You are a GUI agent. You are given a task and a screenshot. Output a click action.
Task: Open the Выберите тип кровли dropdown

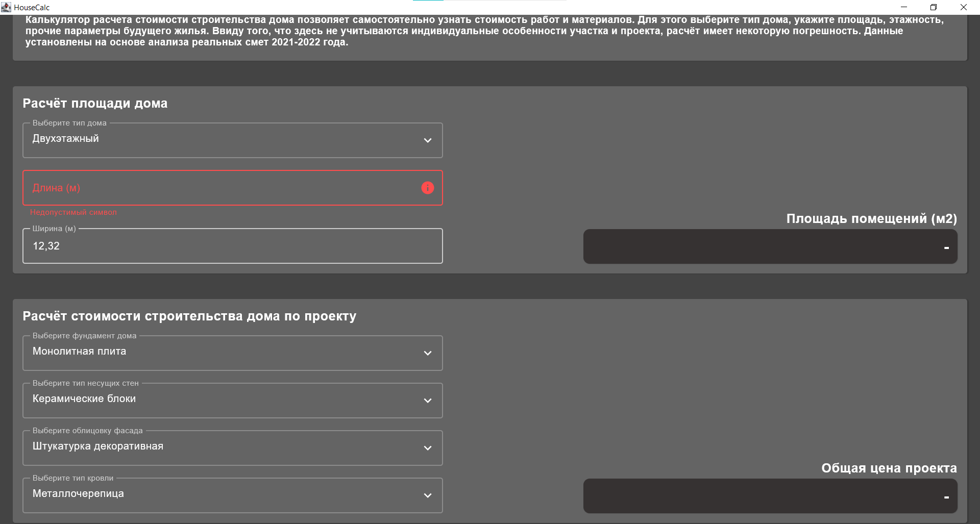[x=232, y=495]
